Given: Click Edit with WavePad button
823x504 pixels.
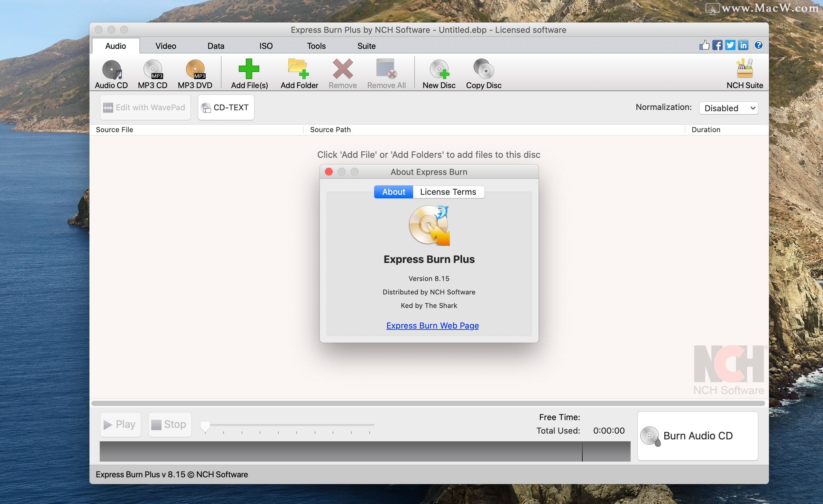Looking at the screenshot, I should coord(145,107).
